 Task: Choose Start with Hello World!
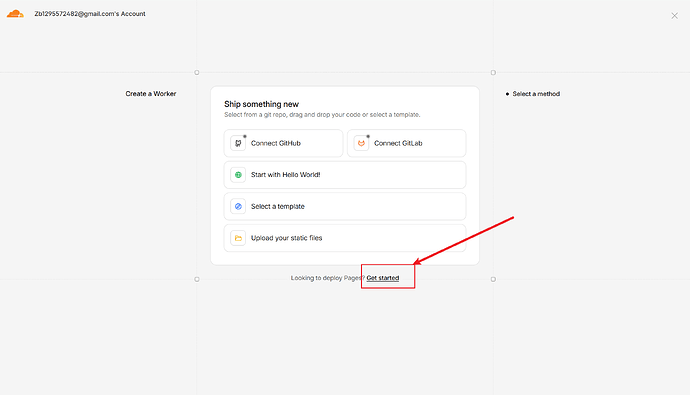[x=345, y=175]
